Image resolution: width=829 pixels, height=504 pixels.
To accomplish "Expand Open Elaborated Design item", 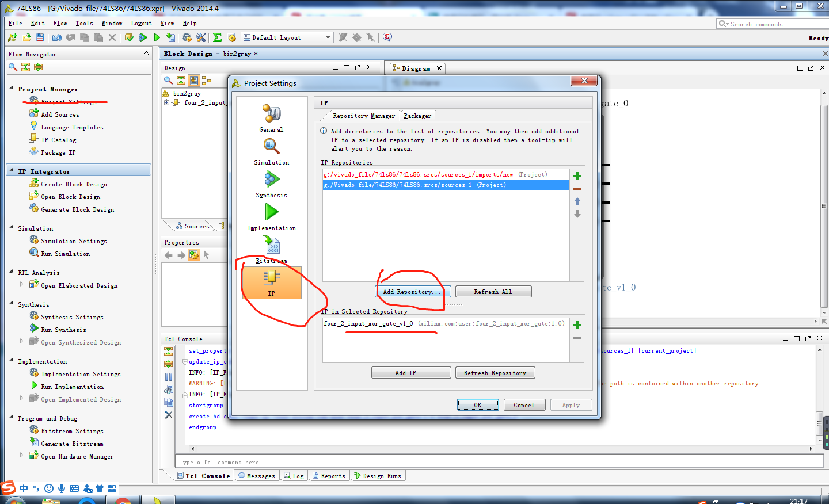I will (x=22, y=285).
